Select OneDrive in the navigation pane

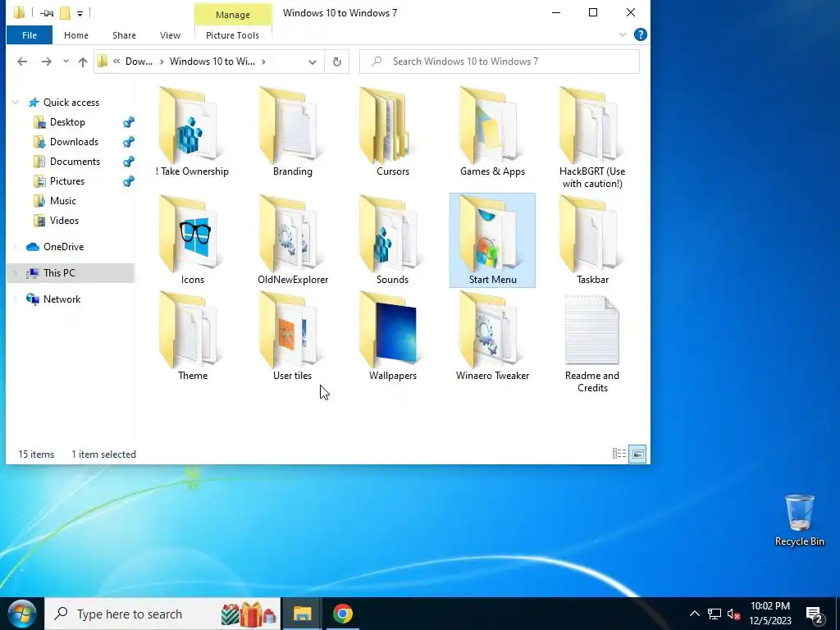point(63,247)
